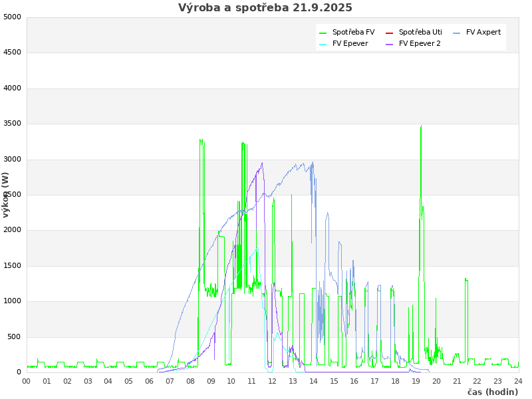The width and height of the screenshot is (532, 399).
Task: Click hour 06 on the time axis
Action: click(149, 381)
